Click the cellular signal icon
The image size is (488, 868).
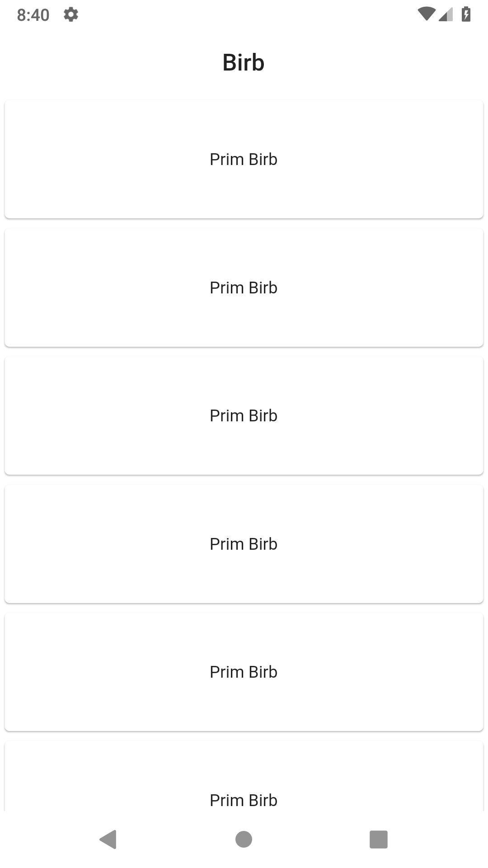[x=445, y=15]
